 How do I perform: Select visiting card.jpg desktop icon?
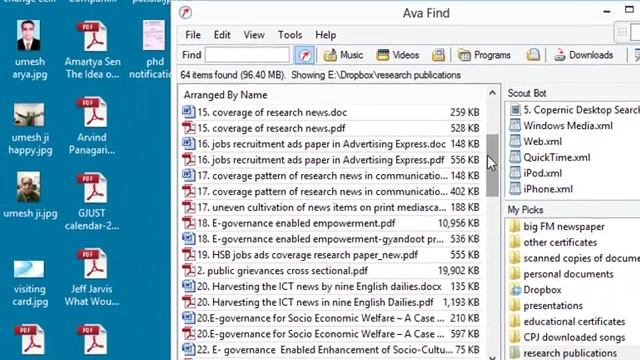pos(29,283)
